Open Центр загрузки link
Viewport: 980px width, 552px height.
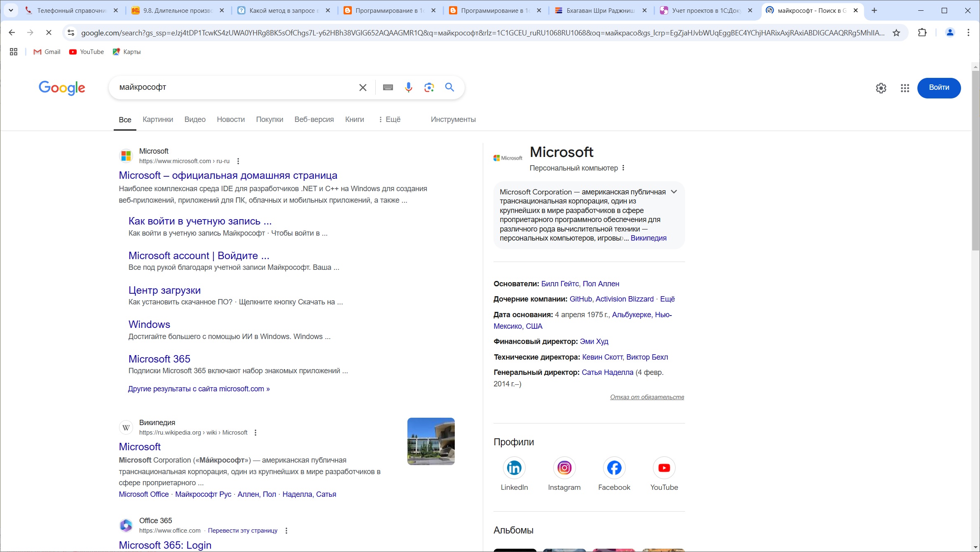click(164, 290)
